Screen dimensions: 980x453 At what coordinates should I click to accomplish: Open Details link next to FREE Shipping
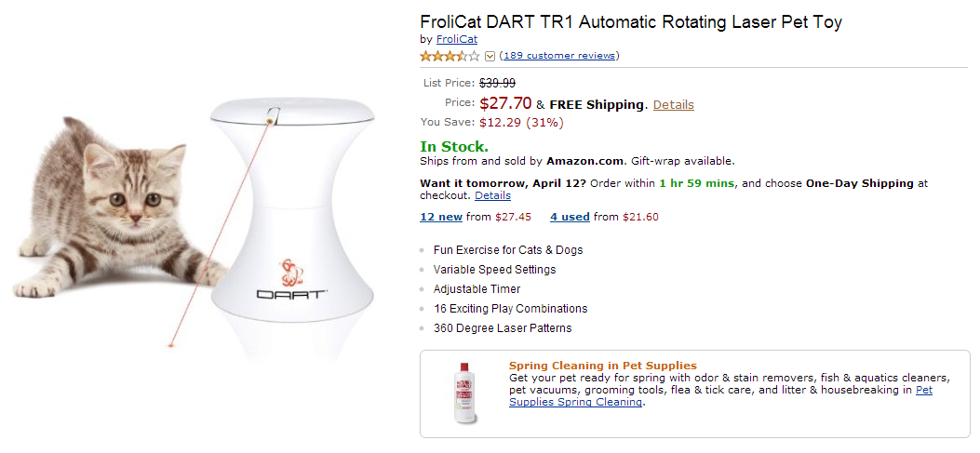[x=673, y=105]
